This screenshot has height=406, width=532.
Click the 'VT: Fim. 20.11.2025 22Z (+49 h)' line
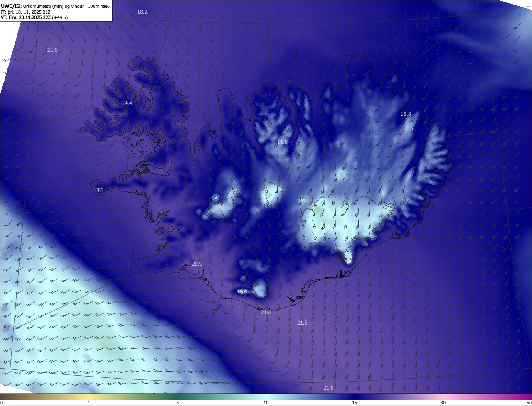tap(34, 17)
